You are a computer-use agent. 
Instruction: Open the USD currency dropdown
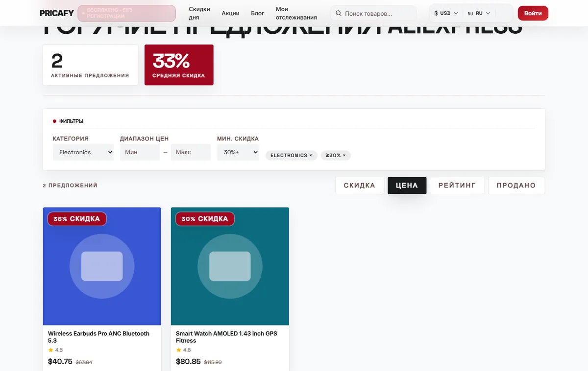446,13
